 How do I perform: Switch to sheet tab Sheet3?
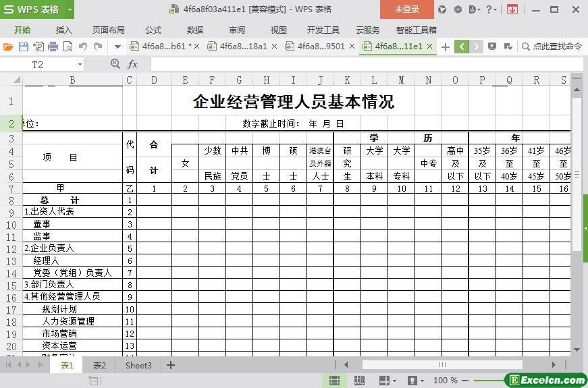point(139,365)
